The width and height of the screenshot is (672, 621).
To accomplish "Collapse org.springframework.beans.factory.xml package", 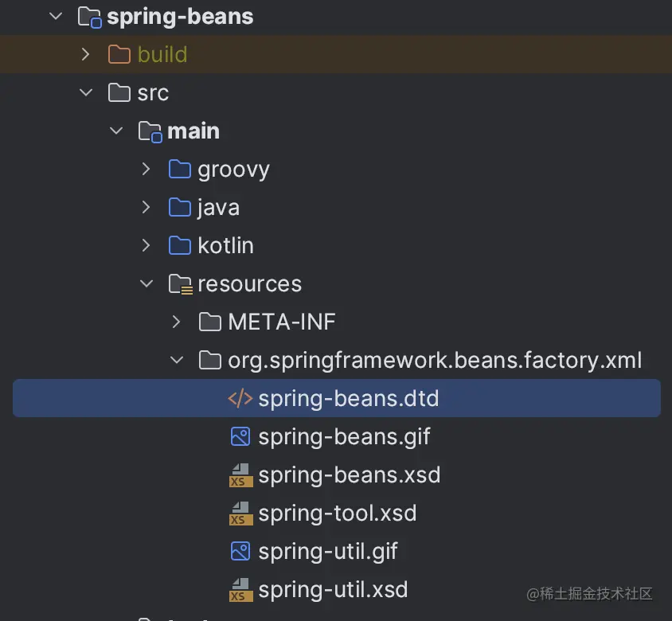I will coord(177,360).
